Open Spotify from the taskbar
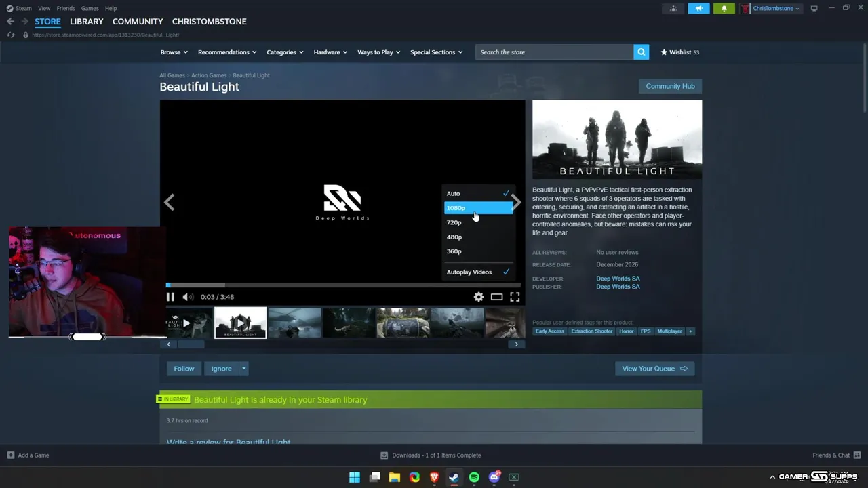The image size is (868, 488). click(474, 477)
